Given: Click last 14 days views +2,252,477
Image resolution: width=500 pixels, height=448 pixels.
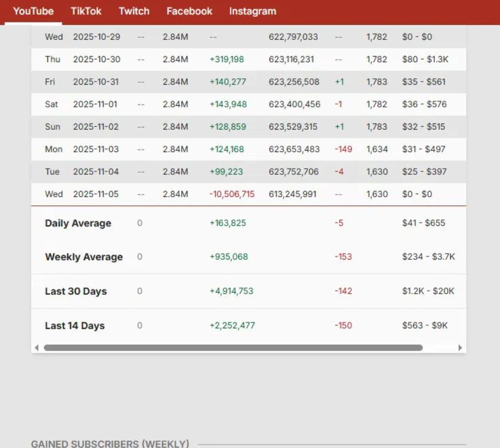Looking at the screenshot, I should (232, 326).
